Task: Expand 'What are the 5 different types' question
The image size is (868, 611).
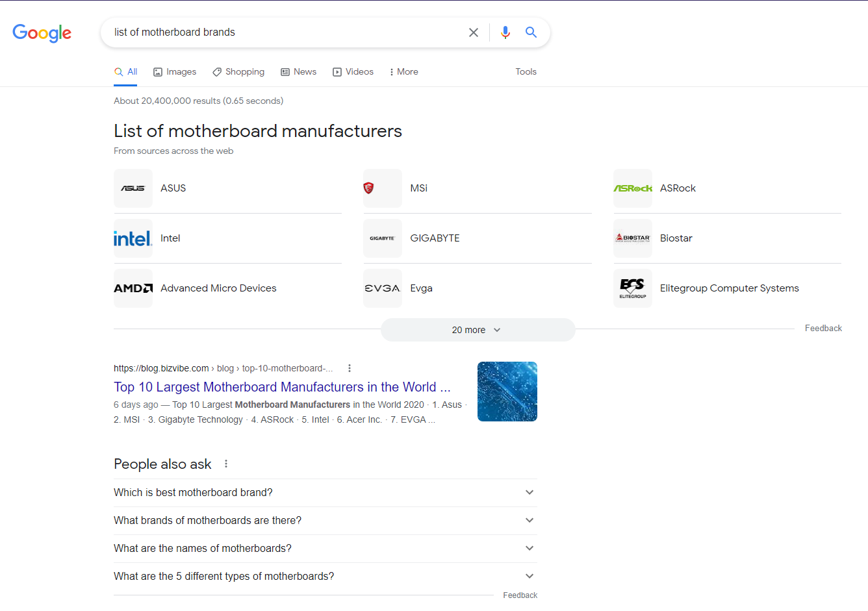Action: pos(325,577)
